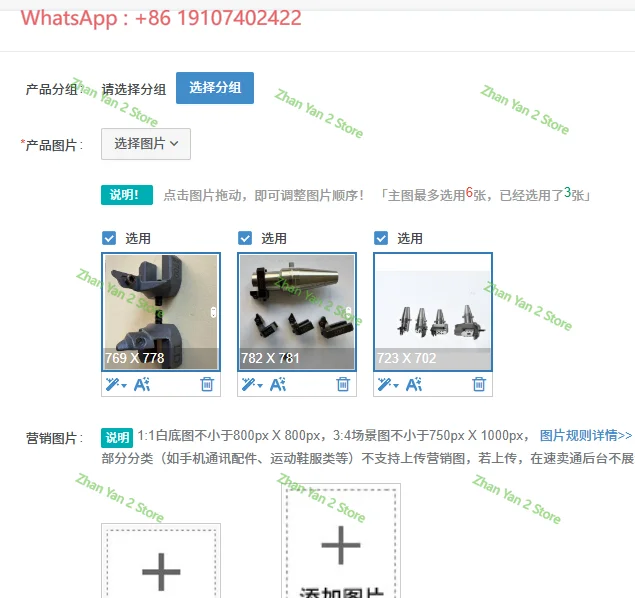This screenshot has height=598, width=635.
Task: Click the 添加图片 plus placeholder
Action: coord(341,541)
